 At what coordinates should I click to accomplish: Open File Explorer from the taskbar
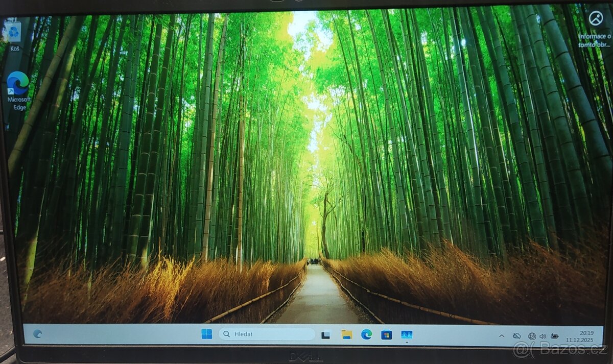(346, 335)
